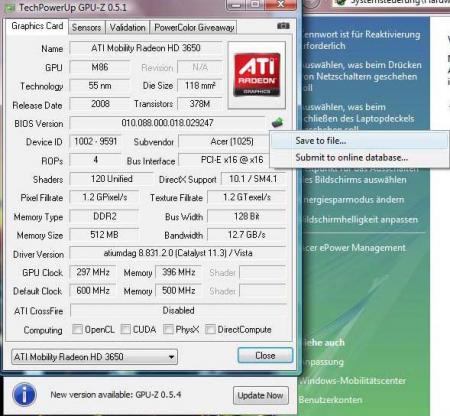The height and width of the screenshot is (416, 450).
Task: Click the GPU field showing M86
Action: click(x=100, y=67)
